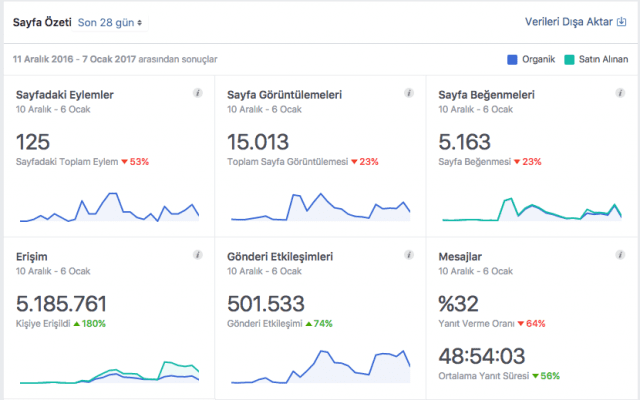Open the Sayfadaki Eylemler card title

pyautogui.click(x=65, y=95)
